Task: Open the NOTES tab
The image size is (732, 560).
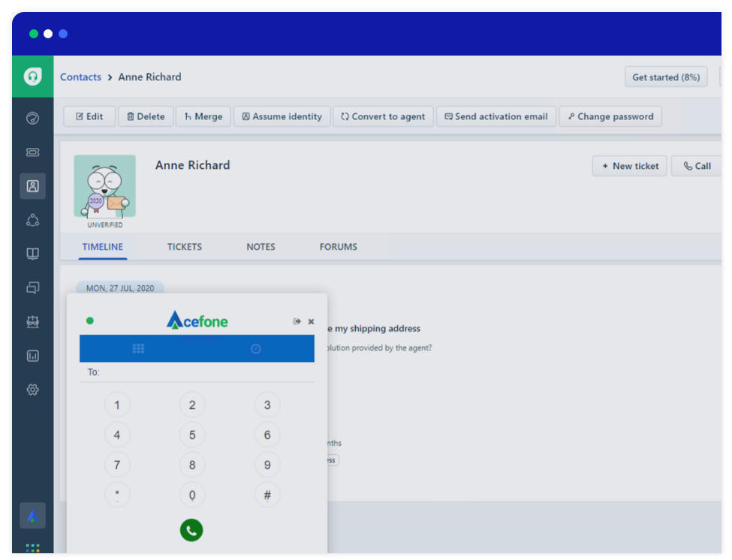Action: pos(261,246)
